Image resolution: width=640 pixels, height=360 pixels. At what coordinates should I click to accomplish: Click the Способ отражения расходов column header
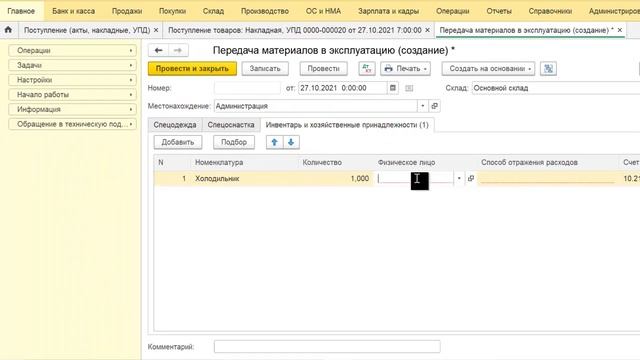click(x=529, y=162)
